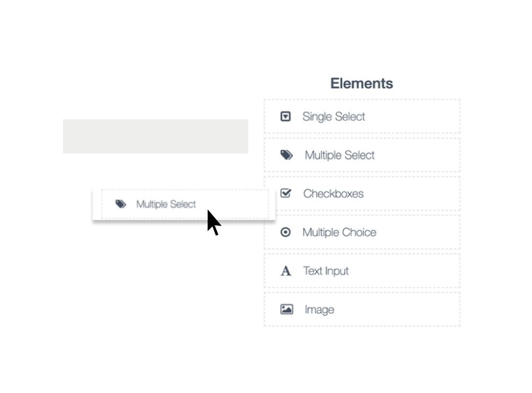Select the Single Select element label
Screen dimensions: 532x393
coord(334,117)
